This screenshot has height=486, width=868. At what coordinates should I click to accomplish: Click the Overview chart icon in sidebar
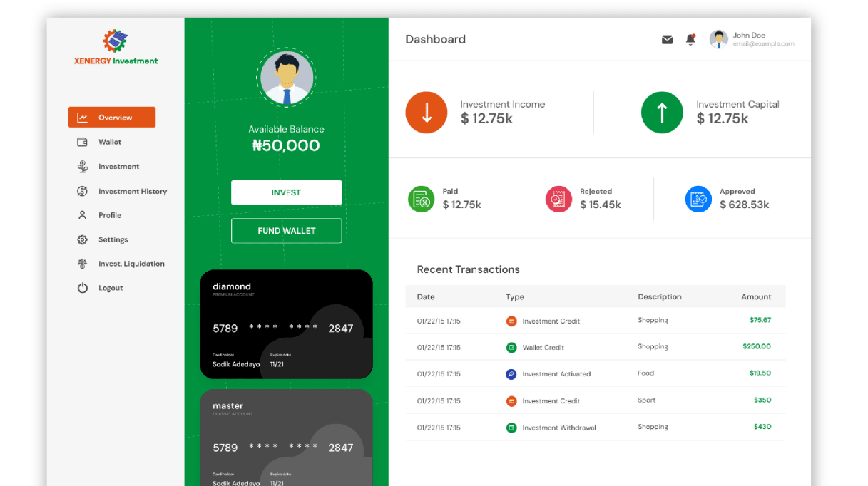(x=83, y=118)
